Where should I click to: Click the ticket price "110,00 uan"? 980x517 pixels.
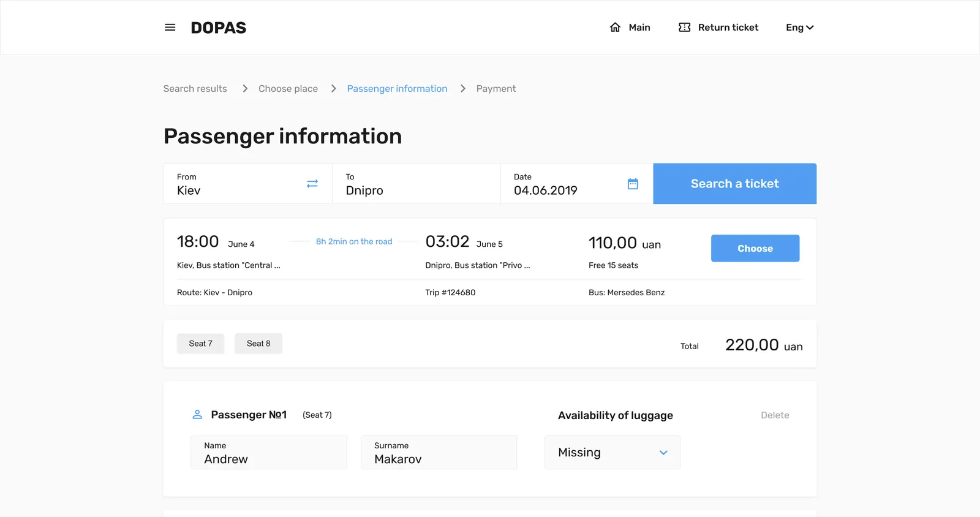(x=625, y=243)
